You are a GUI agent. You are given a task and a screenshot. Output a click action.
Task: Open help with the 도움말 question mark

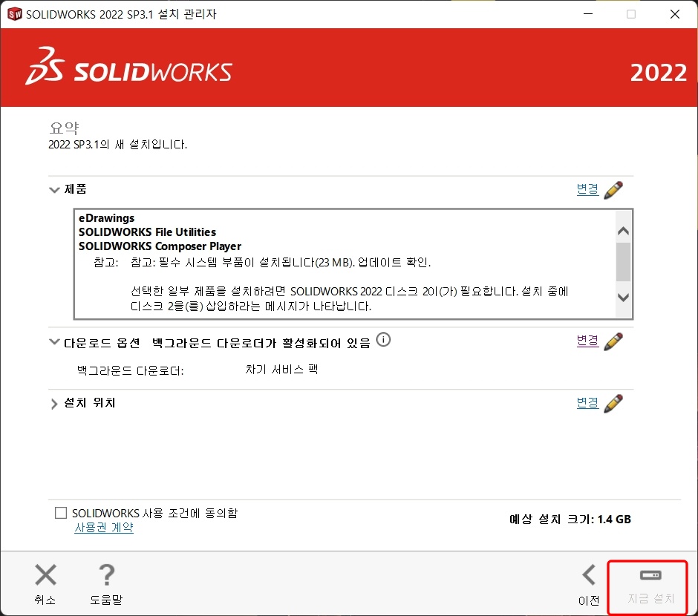(x=107, y=574)
